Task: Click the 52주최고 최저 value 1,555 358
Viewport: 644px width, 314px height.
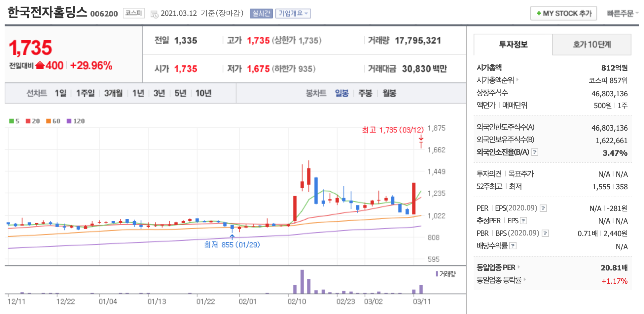Action: 610,187
